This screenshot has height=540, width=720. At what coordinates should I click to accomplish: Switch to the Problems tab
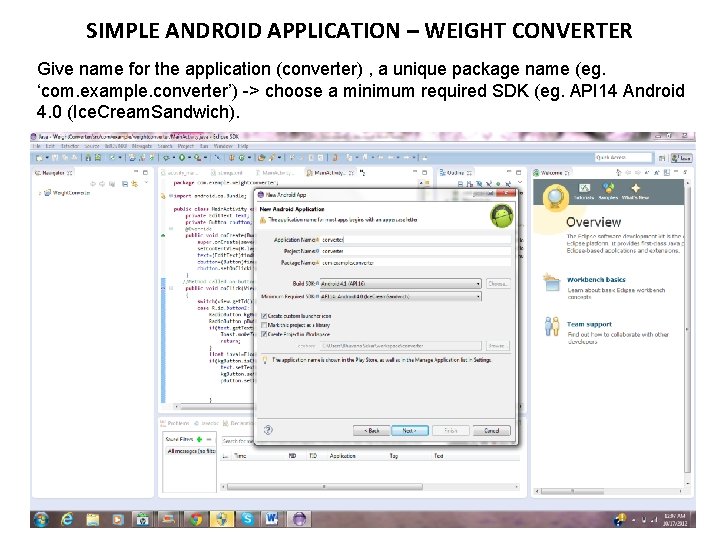pyautogui.click(x=174, y=423)
